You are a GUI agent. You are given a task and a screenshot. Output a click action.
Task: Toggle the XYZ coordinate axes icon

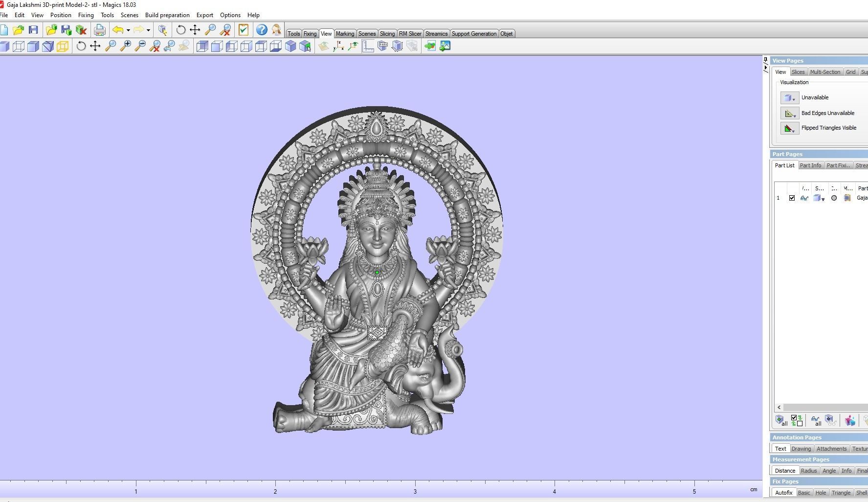point(338,46)
